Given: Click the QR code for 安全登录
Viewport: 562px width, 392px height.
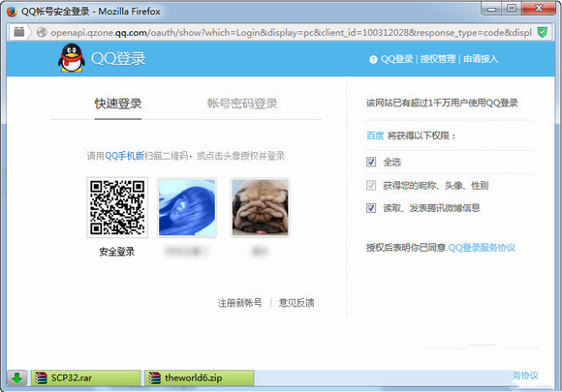Looking at the screenshot, I should point(117,207).
